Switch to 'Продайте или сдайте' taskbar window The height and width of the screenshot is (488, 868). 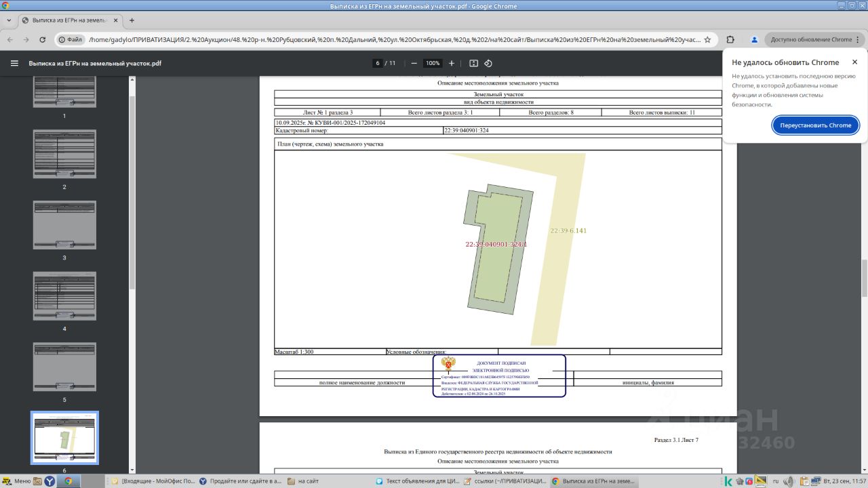tap(241, 481)
